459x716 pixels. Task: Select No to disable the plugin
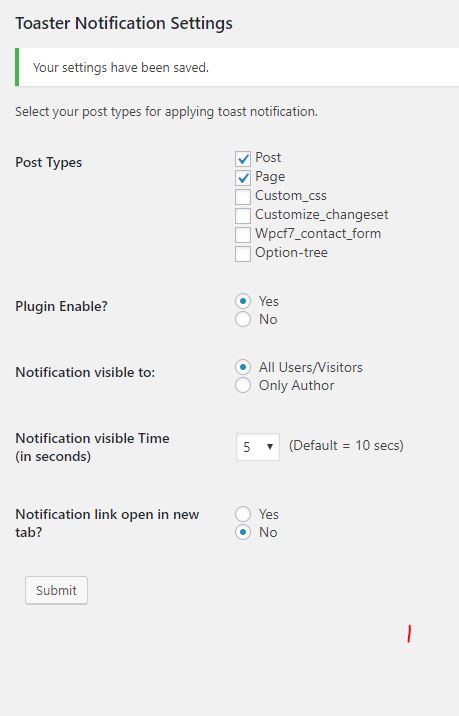pyautogui.click(x=243, y=319)
